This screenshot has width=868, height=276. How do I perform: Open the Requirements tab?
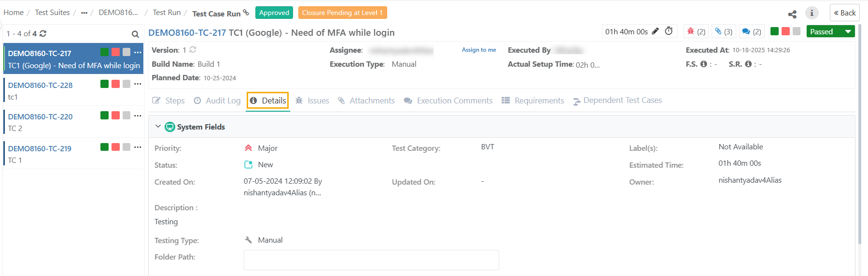533,101
